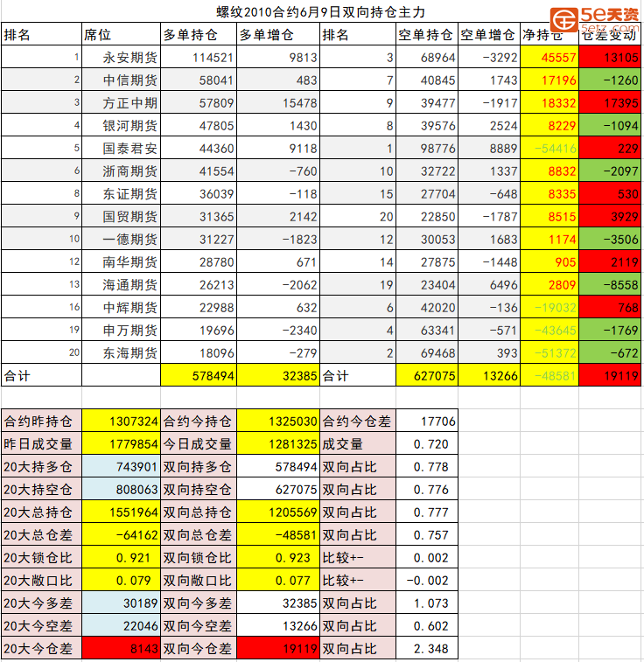Select the value 1281325
The image size is (644, 662).
(278, 443)
